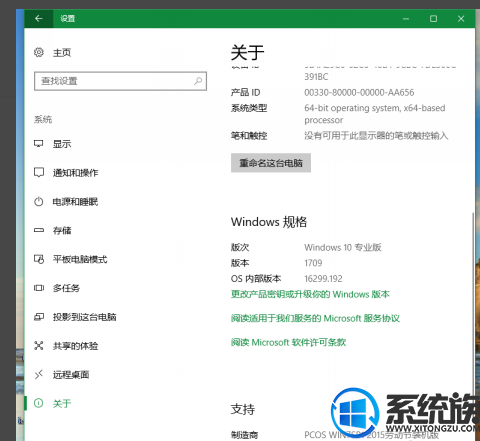The image size is (480, 441).
Task: Open 远程桌面 settings
Action: pos(71,375)
